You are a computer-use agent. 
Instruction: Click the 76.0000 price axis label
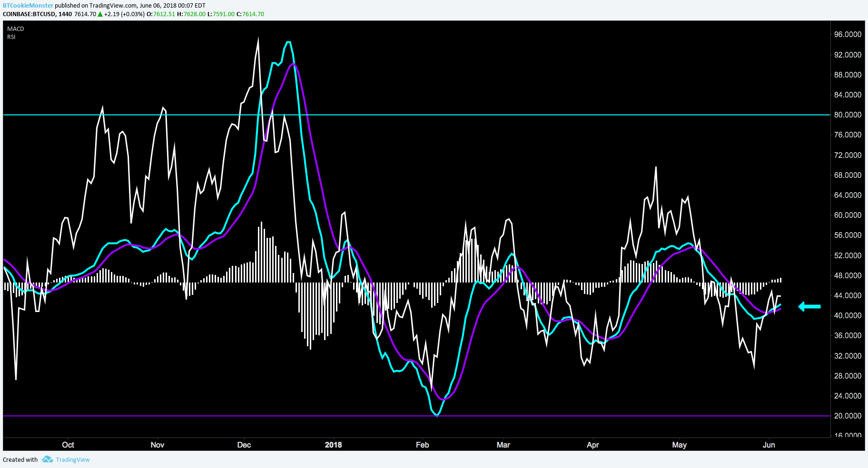coord(848,135)
